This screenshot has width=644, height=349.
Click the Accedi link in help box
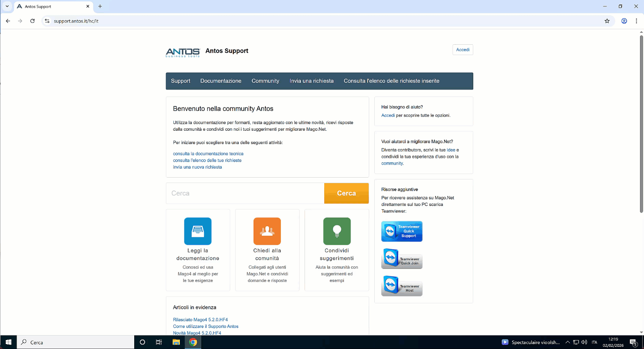388,115
